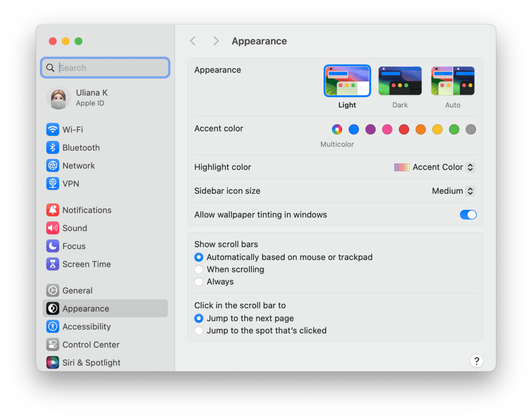Go to Accessibility in sidebar

pyautogui.click(x=86, y=327)
